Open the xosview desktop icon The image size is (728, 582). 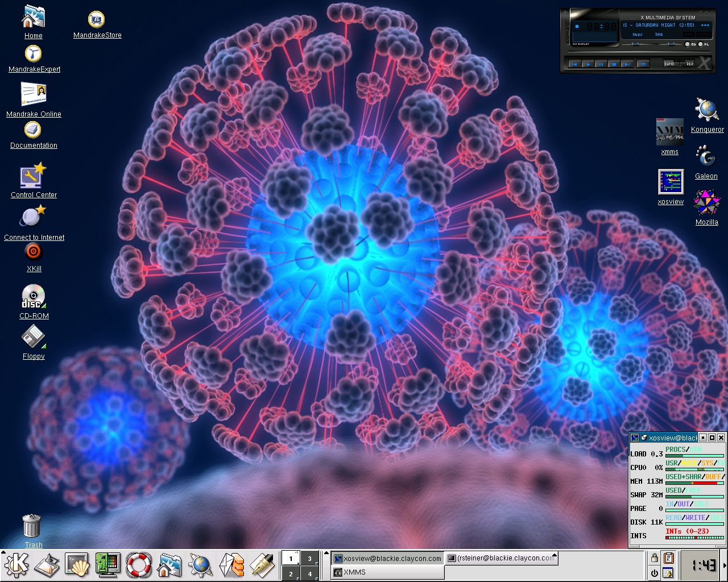pyautogui.click(x=671, y=186)
